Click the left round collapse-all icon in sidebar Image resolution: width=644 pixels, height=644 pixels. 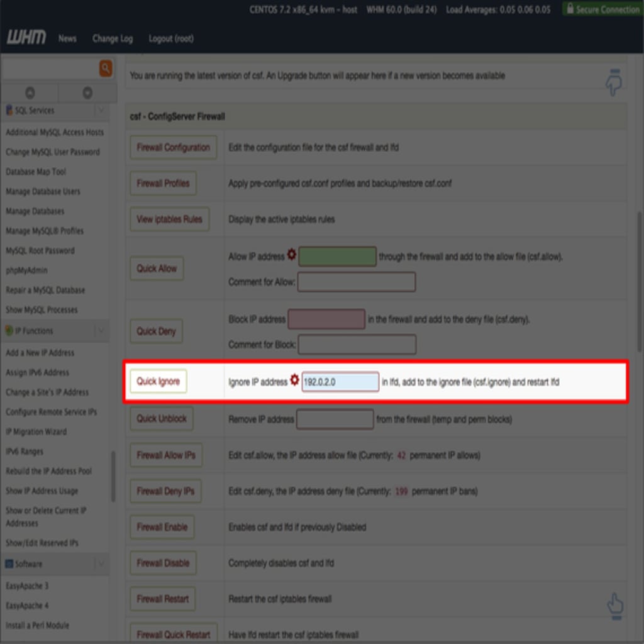[x=30, y=93]
